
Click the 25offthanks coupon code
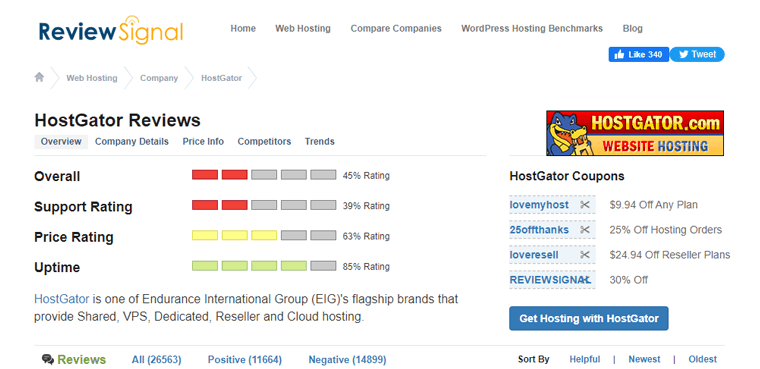click(x=539, y=230)
